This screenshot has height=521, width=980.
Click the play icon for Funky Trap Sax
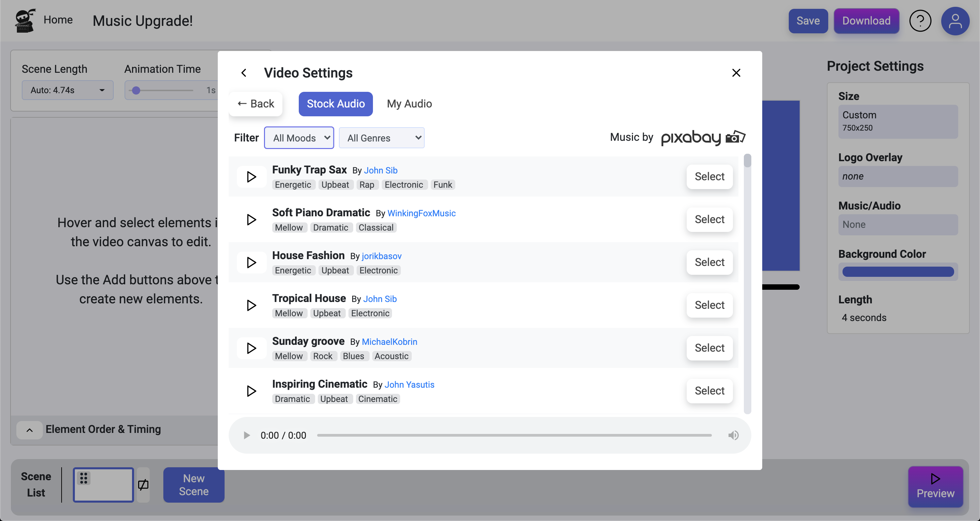pyautogui.click(x=251, y=176)
